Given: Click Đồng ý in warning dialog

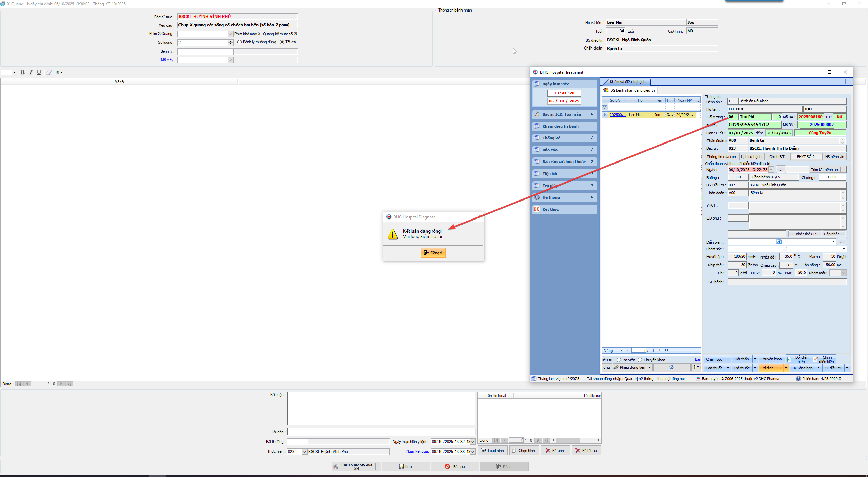Looking at the screenshot, I should (x=433, y=253).
